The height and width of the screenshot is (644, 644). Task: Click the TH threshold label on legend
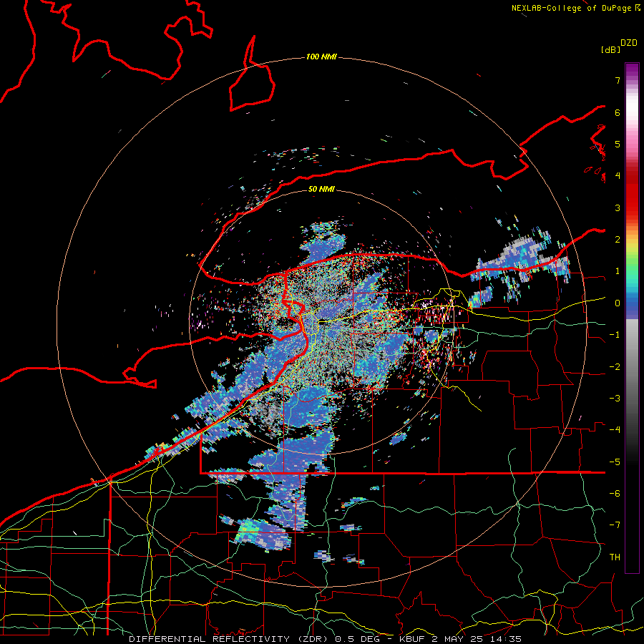[615, 557]
